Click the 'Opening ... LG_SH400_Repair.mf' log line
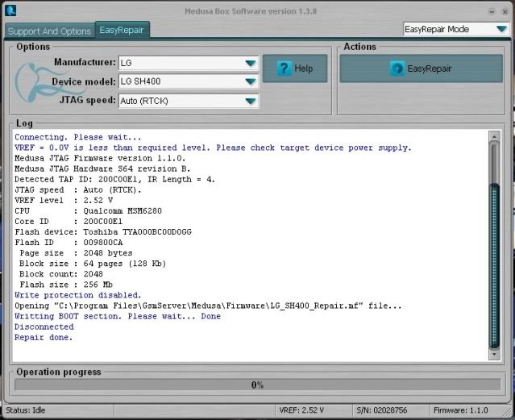Screen dimensions: 515x420 point(208,306)
